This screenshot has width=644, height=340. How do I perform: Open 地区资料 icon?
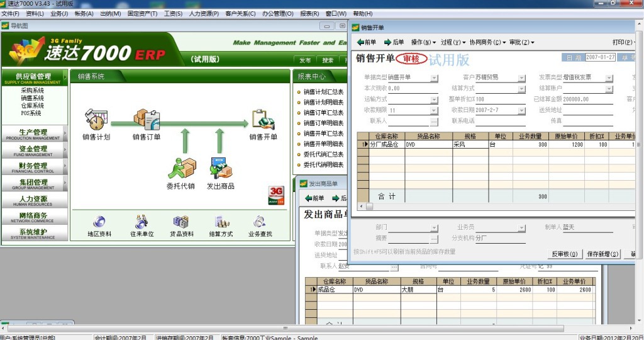tap(99, 222)
